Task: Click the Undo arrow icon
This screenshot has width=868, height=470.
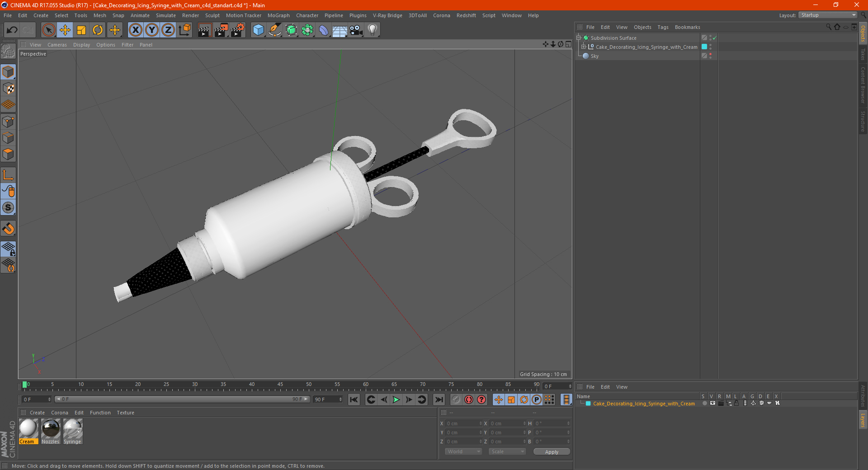Action: [x=12, y=30]
